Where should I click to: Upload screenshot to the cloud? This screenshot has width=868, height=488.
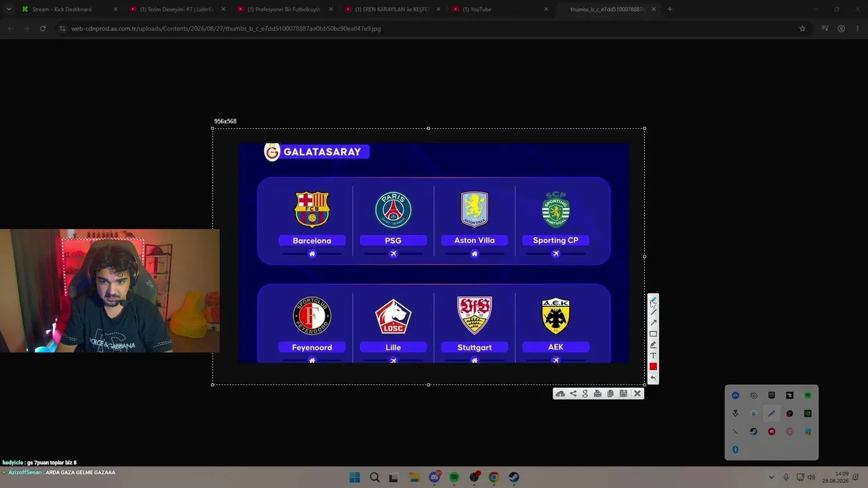560,394
